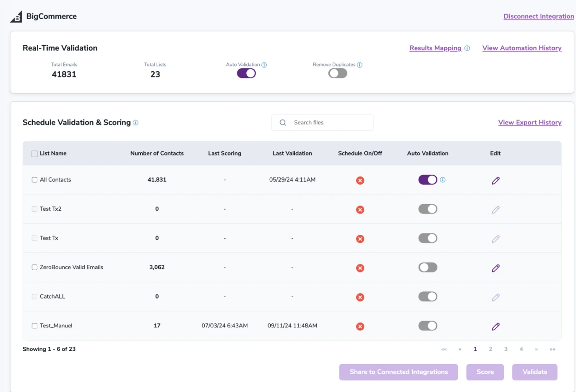
Task: Open View Automation History
Action: [x=522, y=48]
